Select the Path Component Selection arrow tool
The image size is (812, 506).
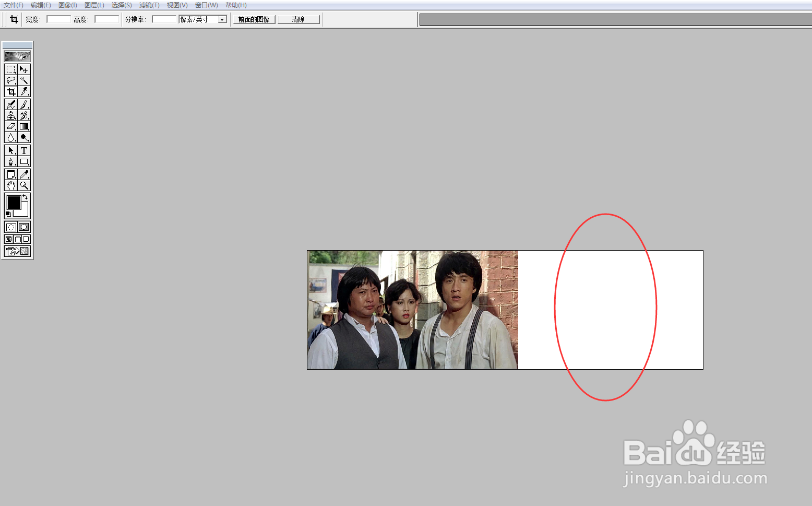click(11, 150)
